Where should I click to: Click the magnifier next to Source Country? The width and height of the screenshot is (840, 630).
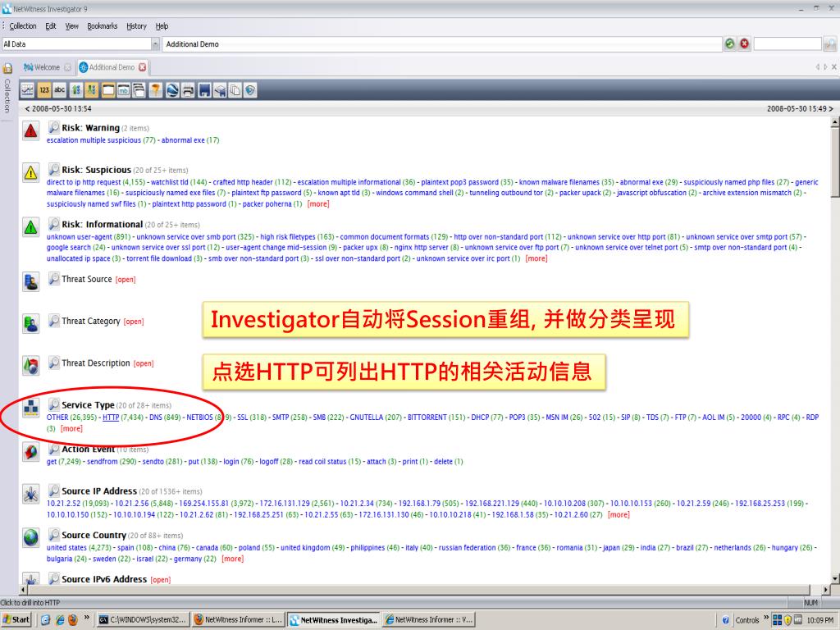point(53,535)
